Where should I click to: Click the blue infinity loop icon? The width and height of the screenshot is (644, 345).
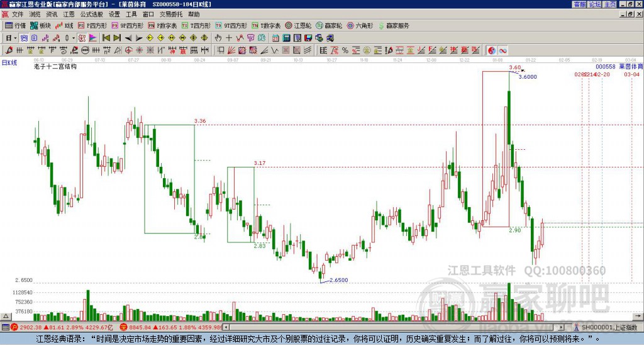point(502,50)
